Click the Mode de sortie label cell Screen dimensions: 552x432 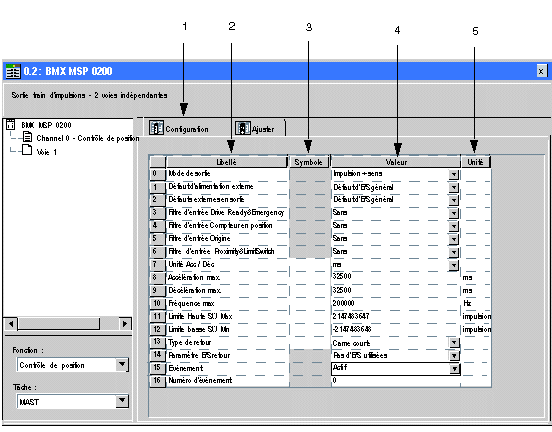click(227, 174)
